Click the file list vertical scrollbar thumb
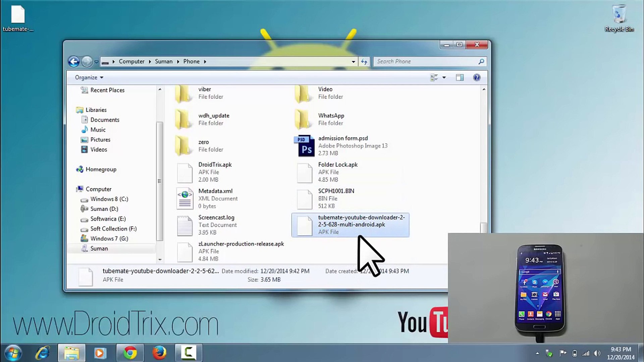 click(483, 227)
